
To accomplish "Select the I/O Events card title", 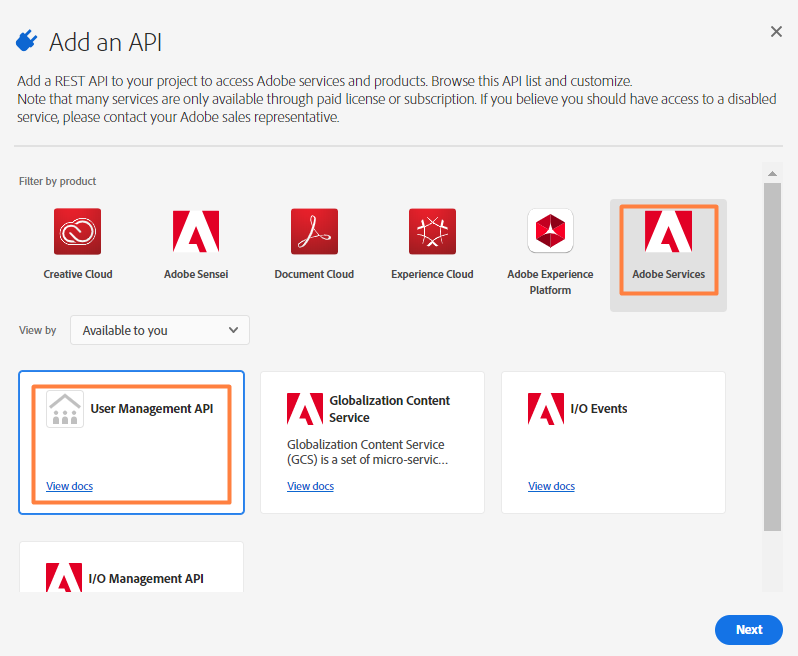I will tap(598, 409).
